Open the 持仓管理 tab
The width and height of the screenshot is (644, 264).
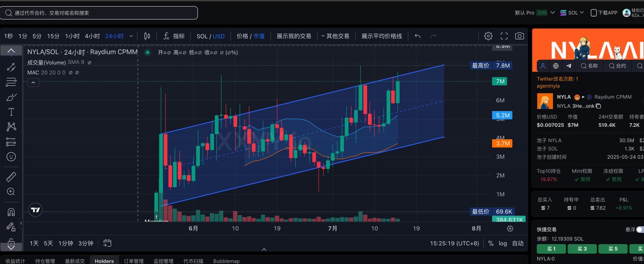pos(45,261)
